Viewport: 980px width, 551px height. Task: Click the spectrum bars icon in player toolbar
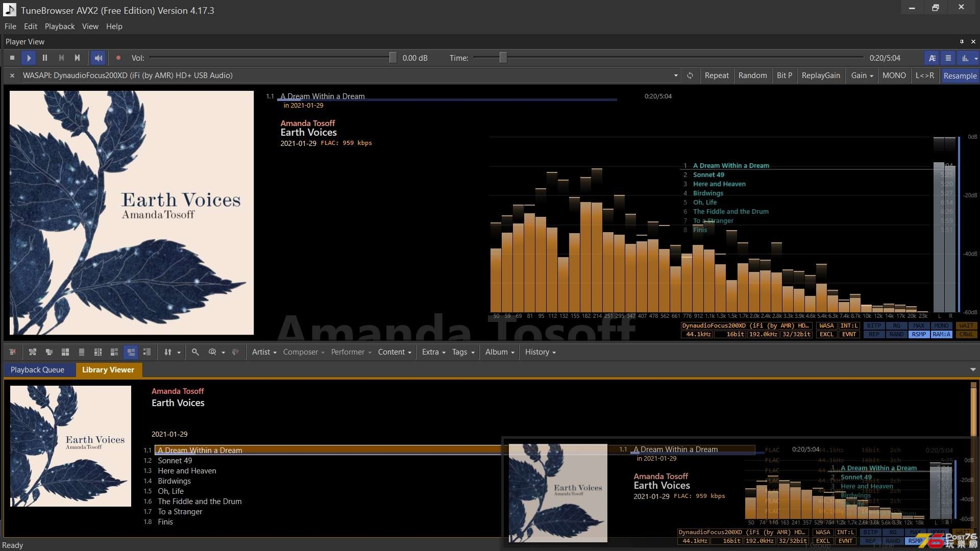coord(965,58)
